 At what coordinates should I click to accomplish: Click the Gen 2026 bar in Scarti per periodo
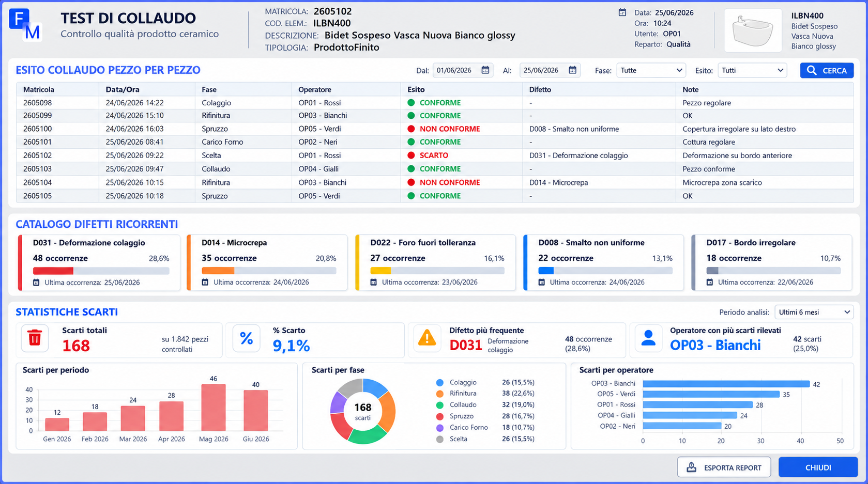pyautogui.click(x=57, y=425)
